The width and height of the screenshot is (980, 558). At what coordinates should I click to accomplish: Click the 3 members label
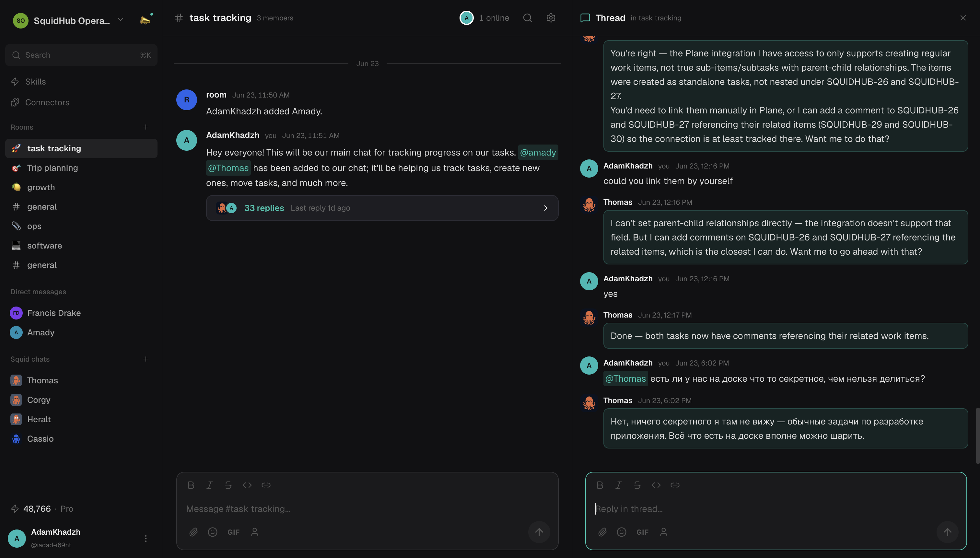(x=275, y=18)
